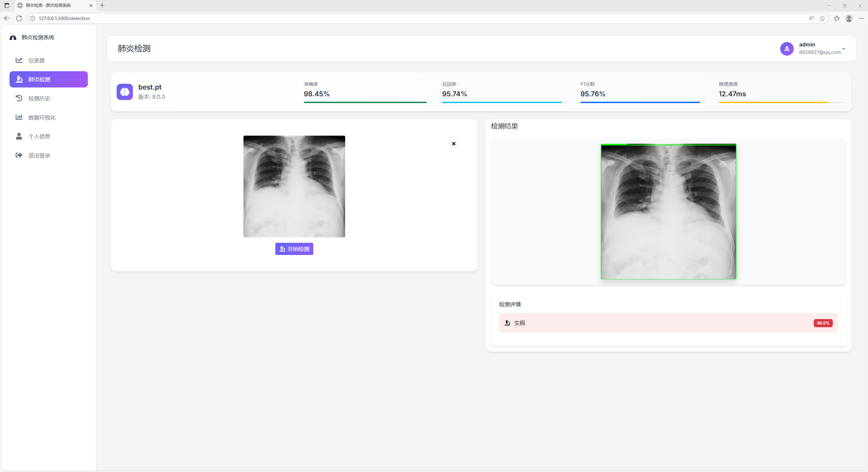Viewport: 868px width, 472px height.
Task: Click the data visualization bar chart icon
Action: pos(19,117)
